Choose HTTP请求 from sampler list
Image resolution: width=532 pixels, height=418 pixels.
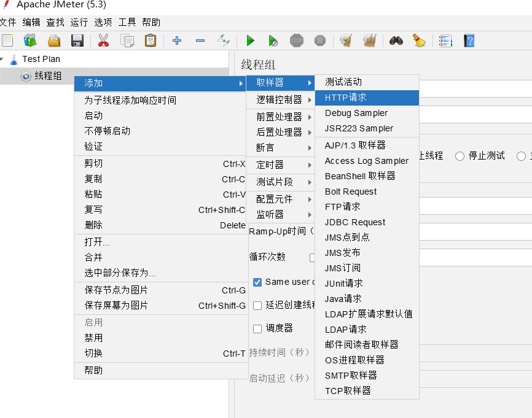click(367, 98)
